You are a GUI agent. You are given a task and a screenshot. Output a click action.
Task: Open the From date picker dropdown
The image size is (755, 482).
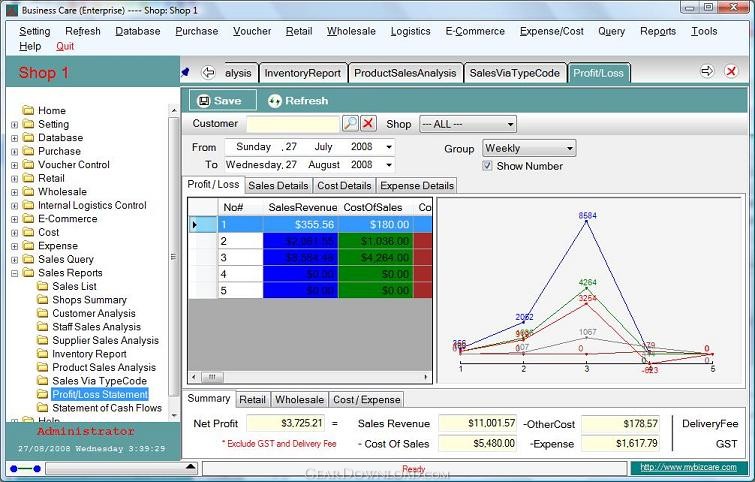[389, 147]
